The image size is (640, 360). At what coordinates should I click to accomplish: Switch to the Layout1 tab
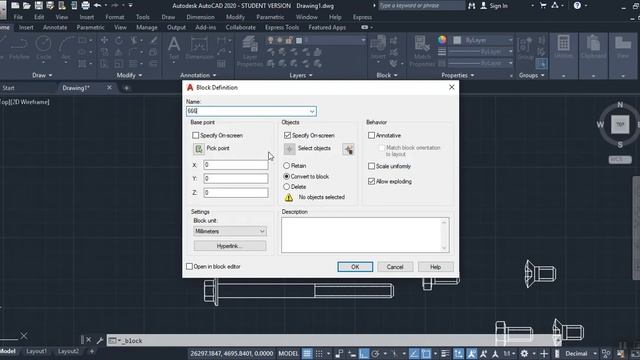36,351
